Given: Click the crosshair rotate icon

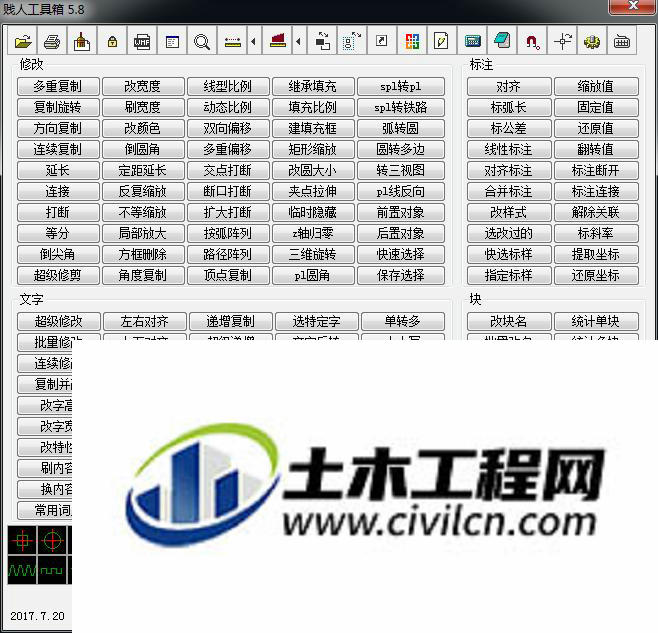Looking at the screenshot, I should (562, 41).
